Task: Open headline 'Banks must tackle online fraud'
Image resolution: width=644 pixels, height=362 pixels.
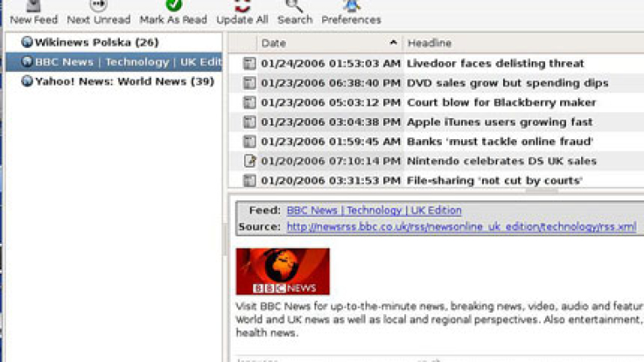Action: (x=500, y=141)
